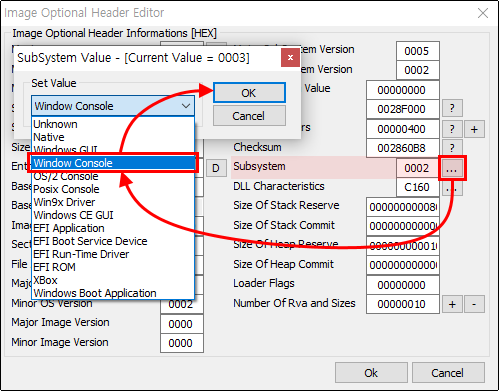Click OK in SubSystem Value dialog

(249, 93)
